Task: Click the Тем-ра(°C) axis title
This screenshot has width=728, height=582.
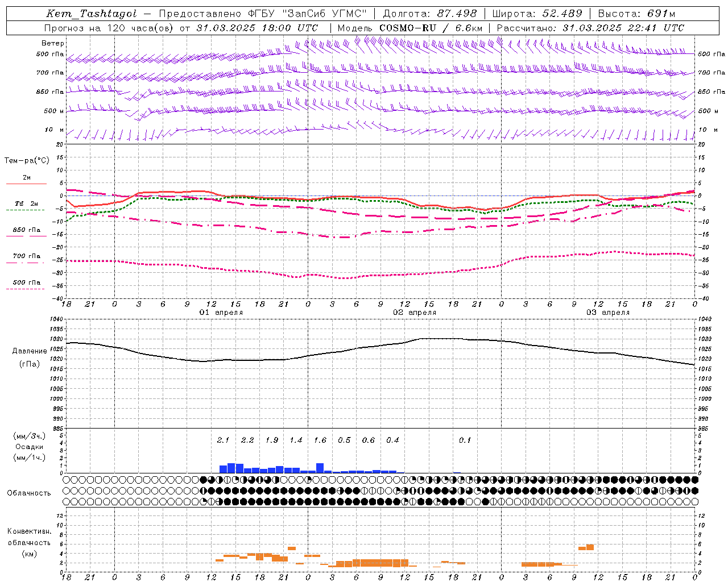Action: 27,161
